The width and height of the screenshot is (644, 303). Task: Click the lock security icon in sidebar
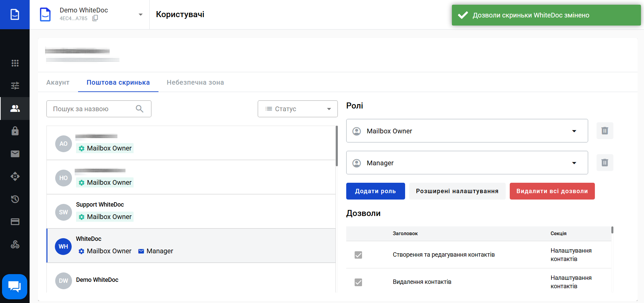(x=15, y=131)
